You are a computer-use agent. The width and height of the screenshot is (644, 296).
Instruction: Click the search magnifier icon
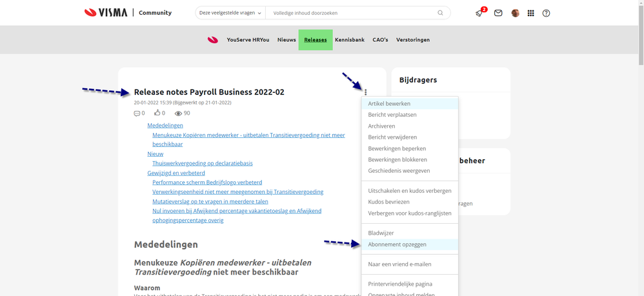(440, 13)
